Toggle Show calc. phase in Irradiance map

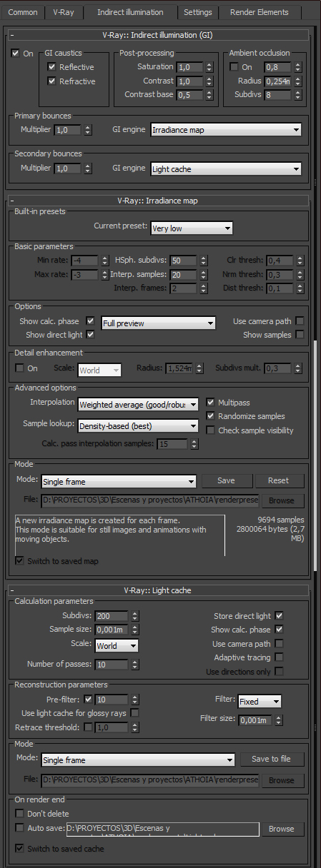point(90,321)
